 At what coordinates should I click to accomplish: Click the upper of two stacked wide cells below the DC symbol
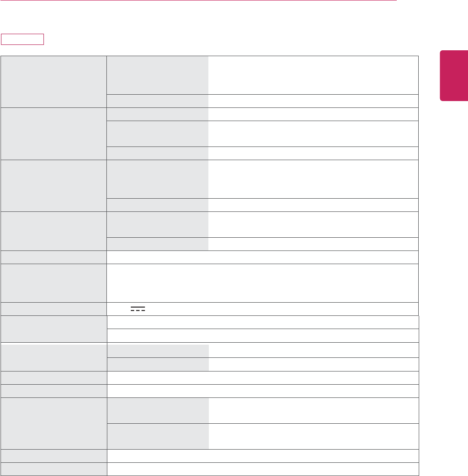pyautogui.click(x=263, y=322)
